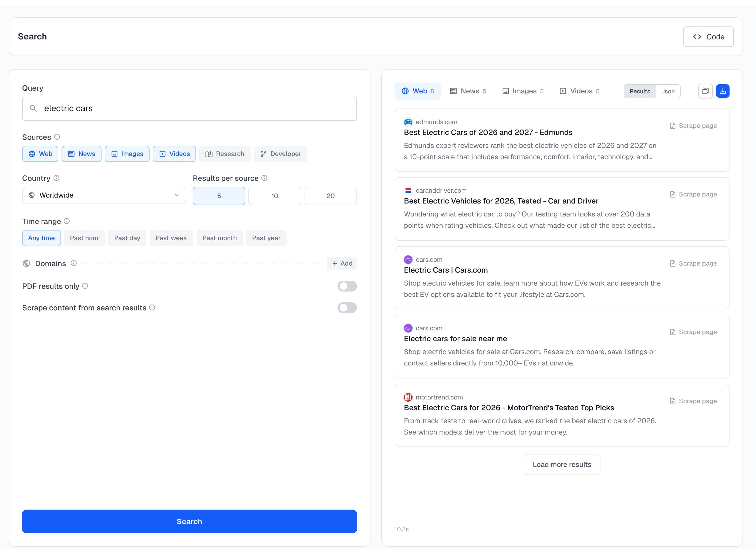
Task: Toggle the News source chip
Action: click(x=81, y=154)
